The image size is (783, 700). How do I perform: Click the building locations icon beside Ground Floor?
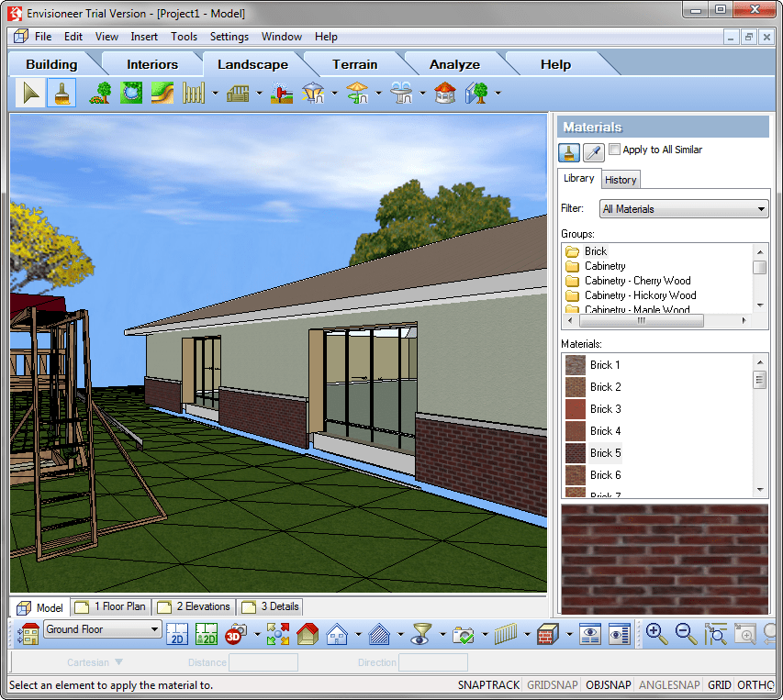point(28,634)
